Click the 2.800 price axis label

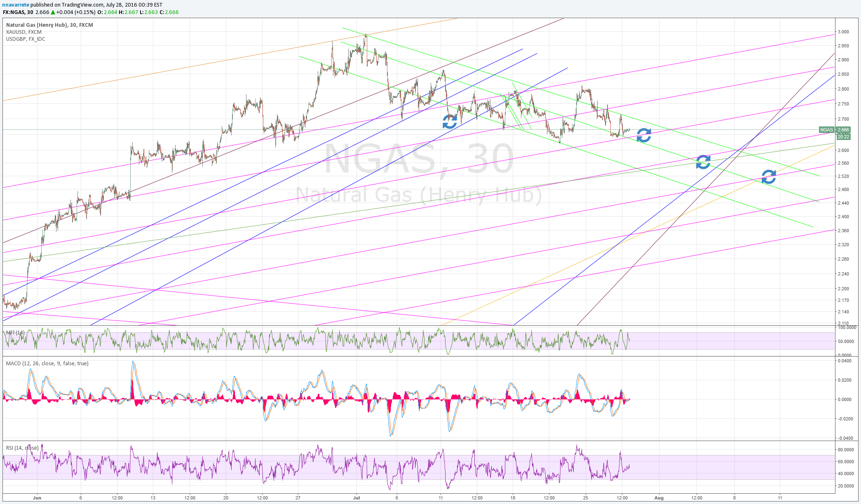(843, 89)
